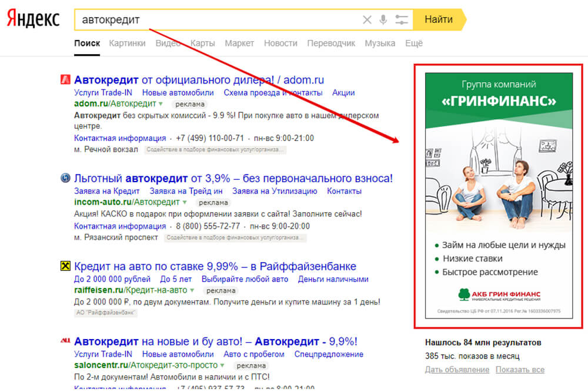588x392 pixels.
Task: Select the phone number 8 (800) 555-72-77
Action: pyautogui.click(x=208, y=226)
